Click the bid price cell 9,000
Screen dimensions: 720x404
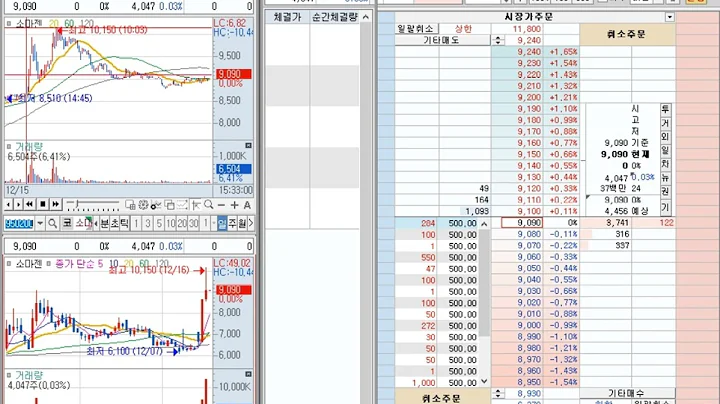(x=517, y=325)
